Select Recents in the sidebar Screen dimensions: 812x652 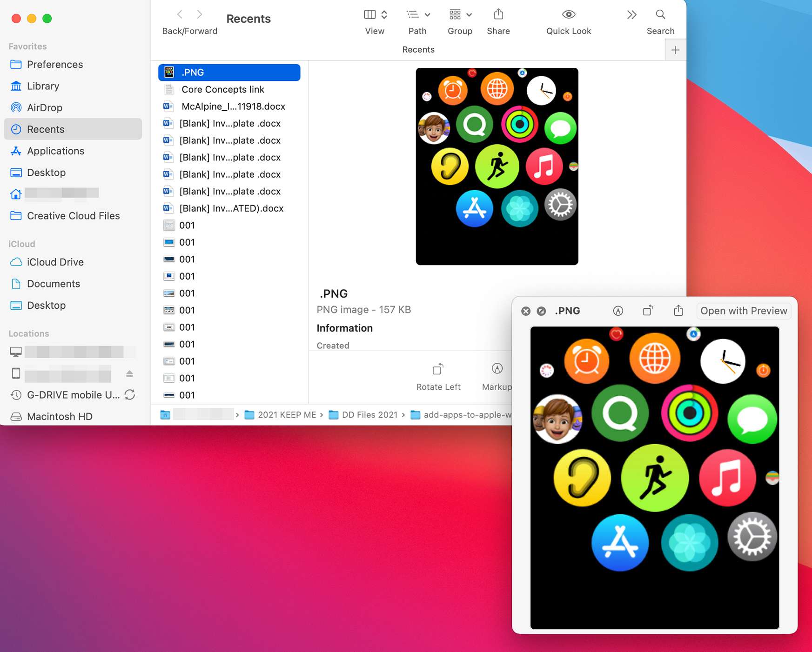click(73, 129)
